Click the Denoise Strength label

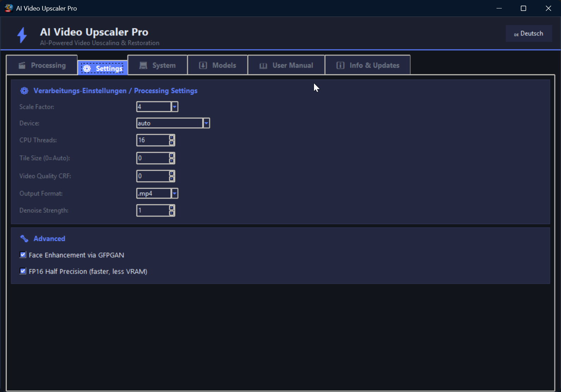44,211
